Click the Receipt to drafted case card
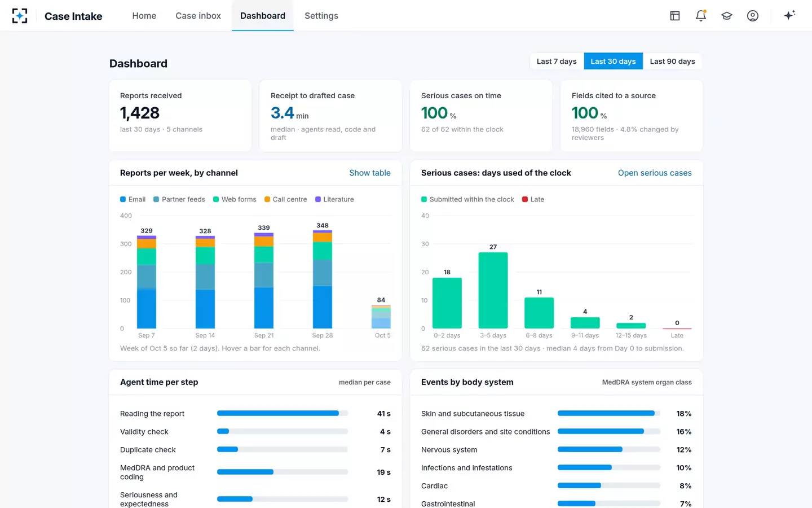The height and width of the screenshot is (508, 812). 330,116
